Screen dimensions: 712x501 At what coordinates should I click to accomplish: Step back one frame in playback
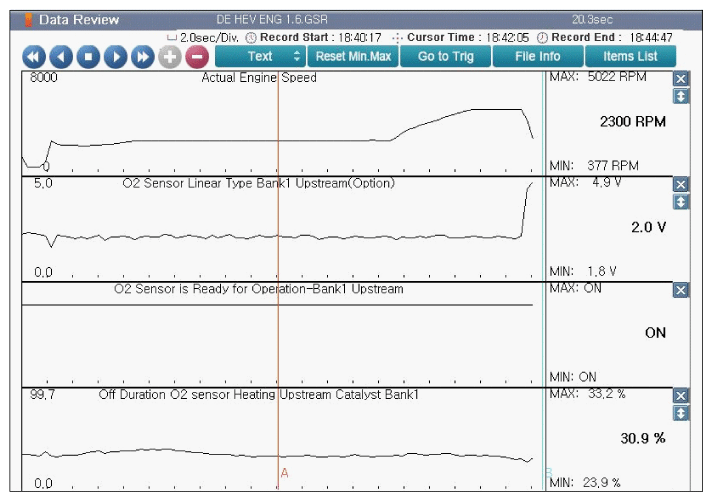61,57
